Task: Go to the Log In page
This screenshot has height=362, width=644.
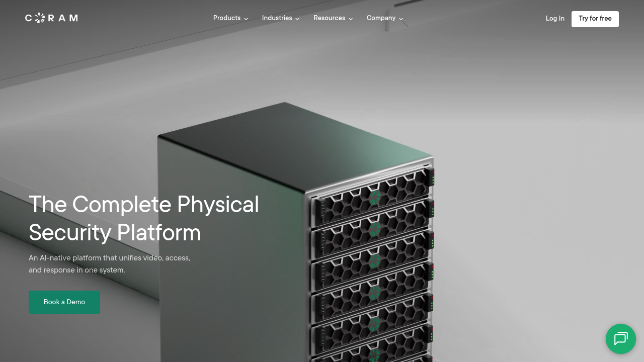Action: (555, 19)
